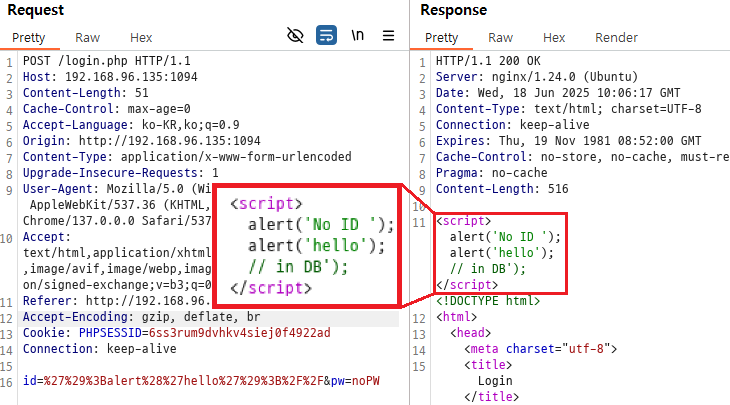Click the Host header value 192.168.96.135:1094

pyautogui.click(x=131, y=77)
